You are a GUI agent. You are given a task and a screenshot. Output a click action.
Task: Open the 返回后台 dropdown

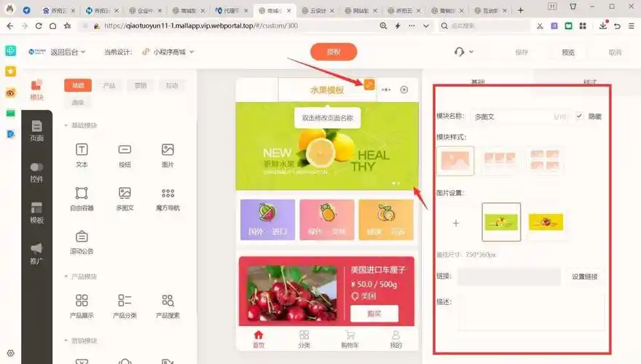click(68, 52)
